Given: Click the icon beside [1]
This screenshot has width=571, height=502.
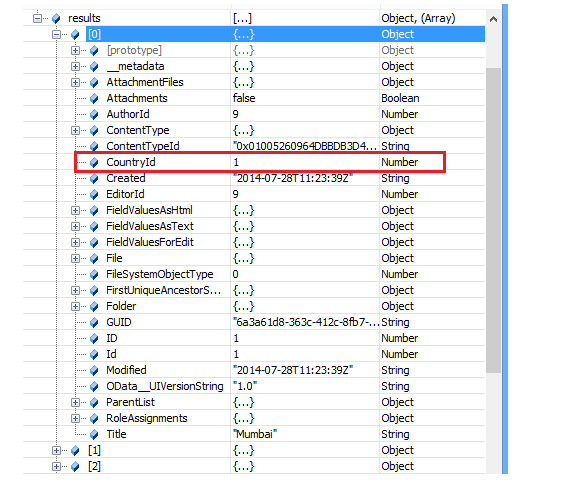Looking at the screenshot, I should tap(75, 451).
